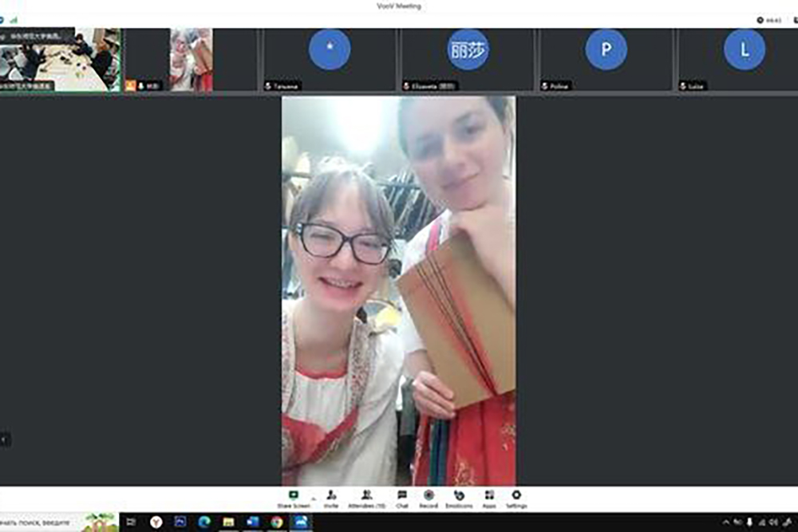Open the system tray volume control
798x532 pixels.
point(773,522)
